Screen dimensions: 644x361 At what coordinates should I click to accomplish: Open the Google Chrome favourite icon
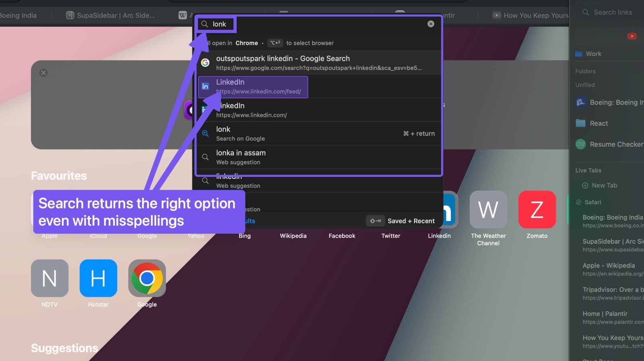tap(147, 278)
